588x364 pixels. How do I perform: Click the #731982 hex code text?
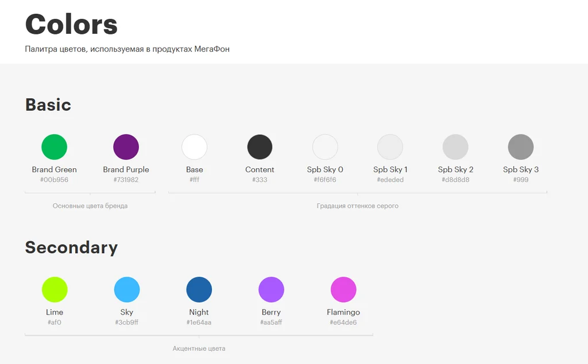126,180
